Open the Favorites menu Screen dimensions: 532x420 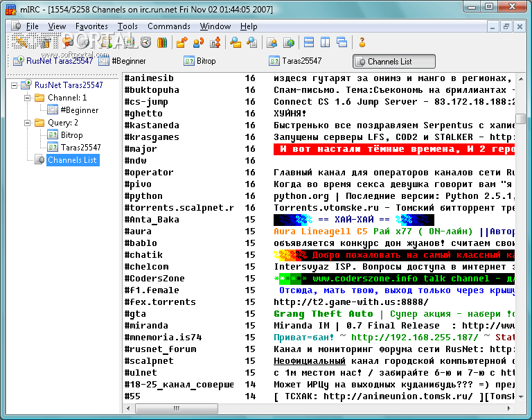click(x=91, y=26)
